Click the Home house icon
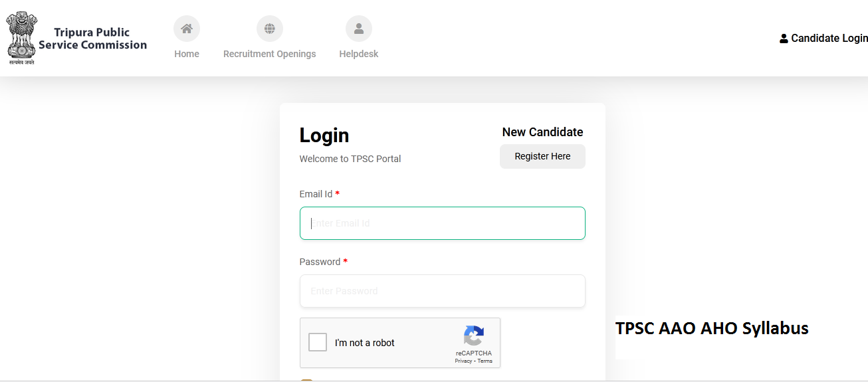This screenshot has width=868, height=382. [x=187, y=29]
